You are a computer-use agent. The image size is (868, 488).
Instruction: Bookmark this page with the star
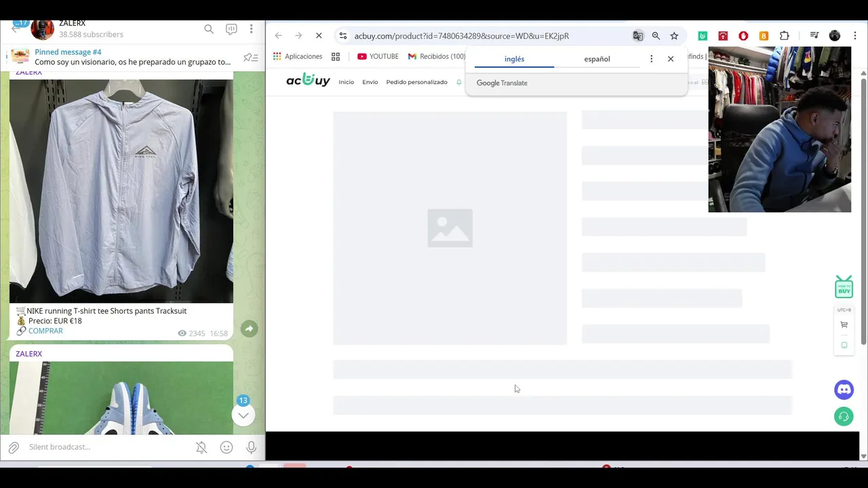[674, 36]
